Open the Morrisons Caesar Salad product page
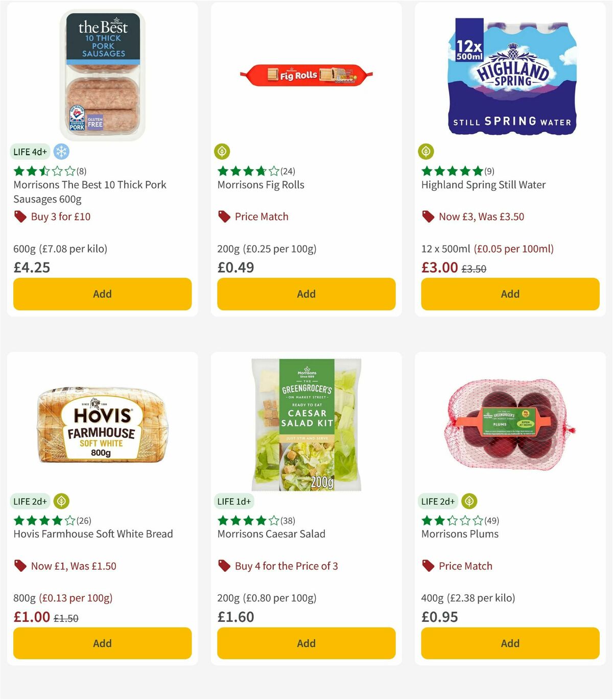The width and height of the screenshot is (613, 700). tap(272, 534)
